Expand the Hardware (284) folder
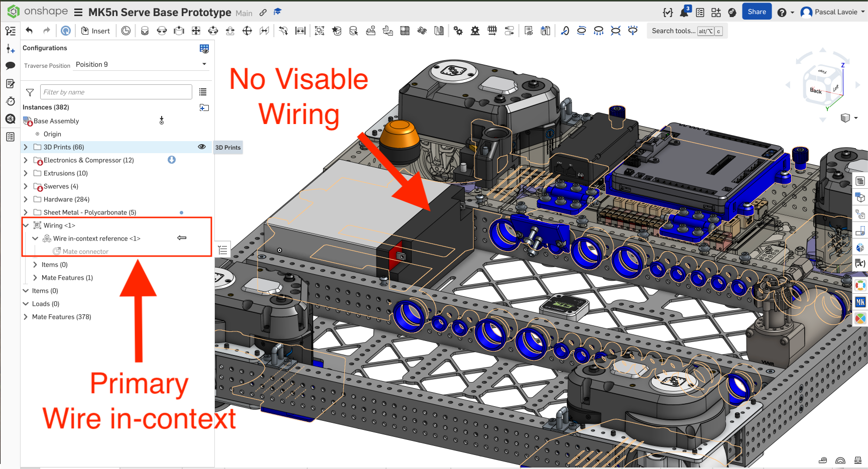This screenshot has height=469, width=868. [26, 199]
